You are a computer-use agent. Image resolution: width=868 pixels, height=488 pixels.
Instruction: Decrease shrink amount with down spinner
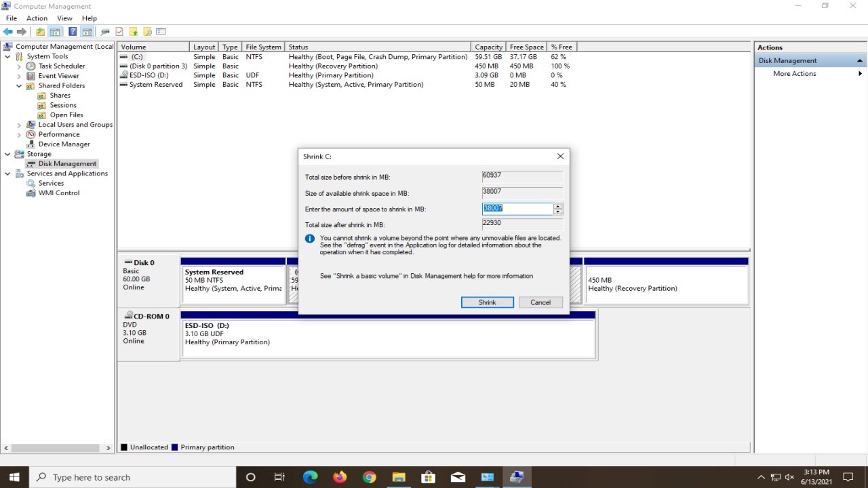557,211
